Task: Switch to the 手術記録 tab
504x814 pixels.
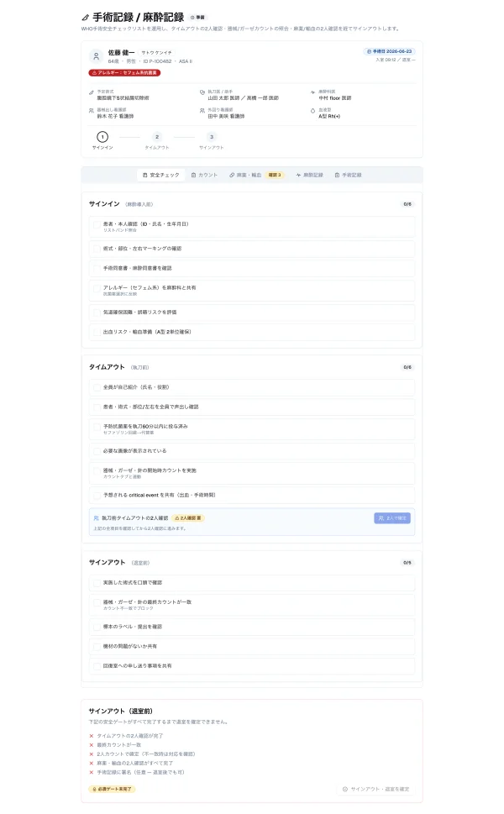Action: point(348,176)
